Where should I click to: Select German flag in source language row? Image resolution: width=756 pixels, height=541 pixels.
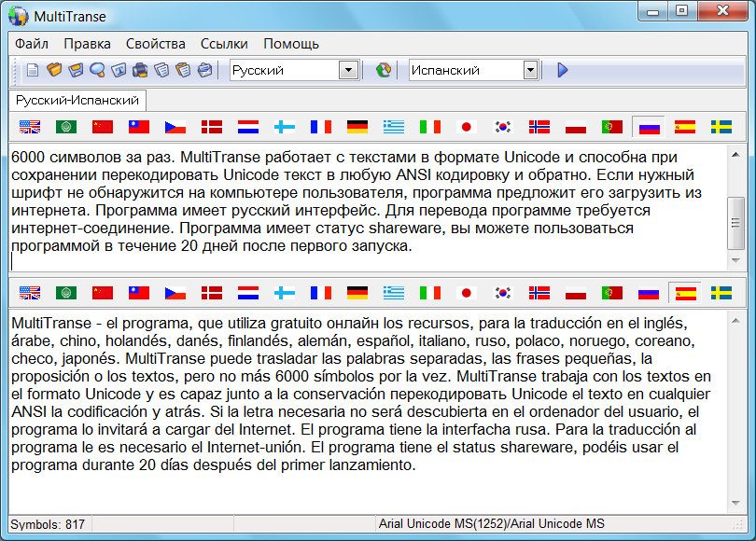point(357,127)
